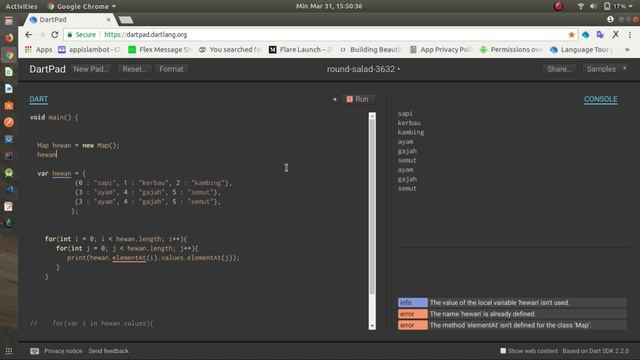Image resolution: width=640 pixels, height=360 pixels.
Task: Open a new browser tab
Action: coord(126,20)
